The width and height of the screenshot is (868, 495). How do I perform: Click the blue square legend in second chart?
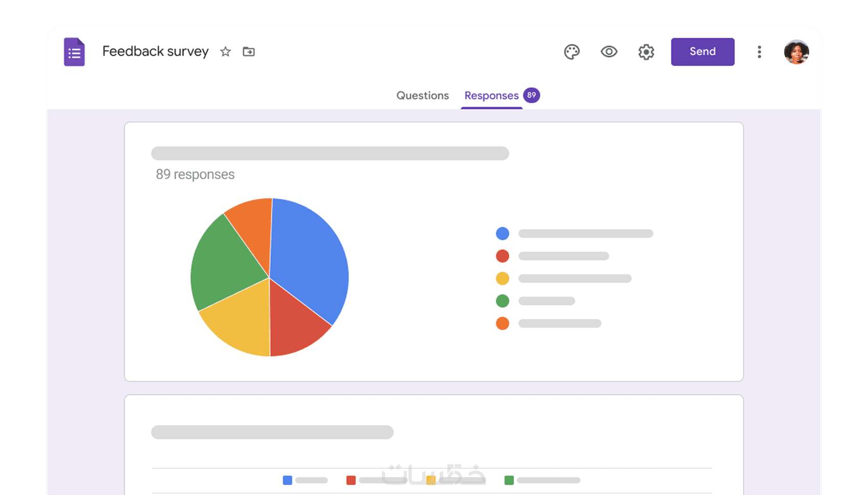(287, 480)
